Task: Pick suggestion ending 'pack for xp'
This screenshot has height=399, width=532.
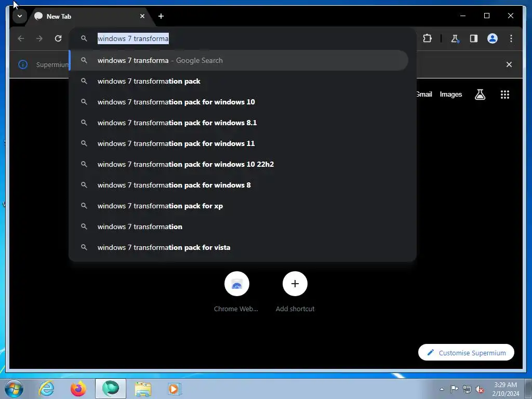Action: coord(239,206)
